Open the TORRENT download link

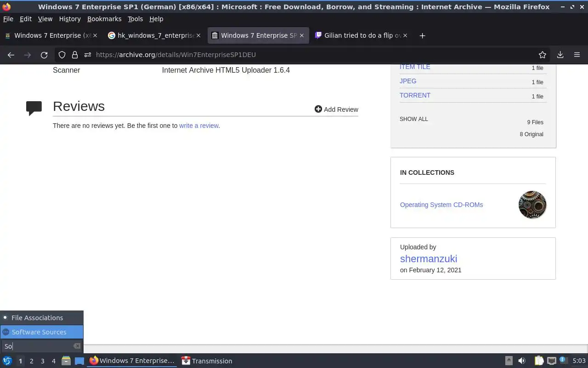415,95
